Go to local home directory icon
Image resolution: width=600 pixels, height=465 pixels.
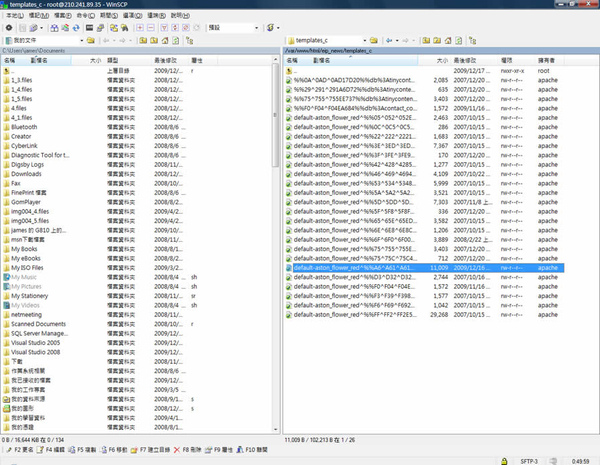click(165, 40)
